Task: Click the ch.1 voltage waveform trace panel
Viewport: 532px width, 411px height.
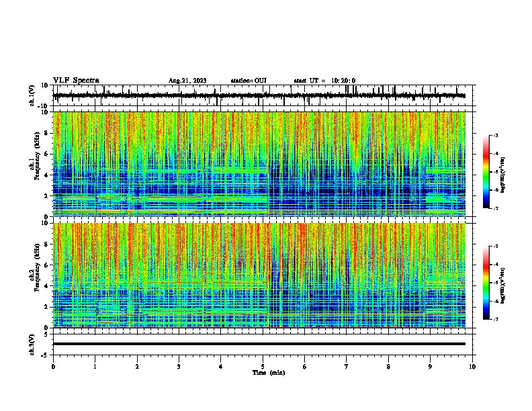Action: [264, 95]
